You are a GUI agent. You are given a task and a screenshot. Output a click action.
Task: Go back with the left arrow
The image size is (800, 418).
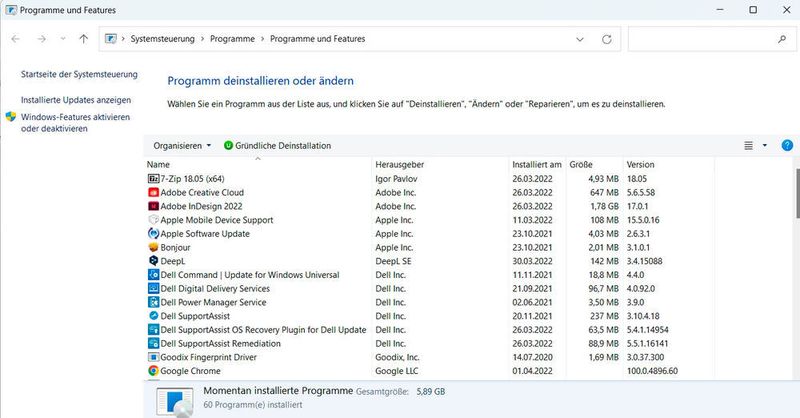(x=16, y=39)
